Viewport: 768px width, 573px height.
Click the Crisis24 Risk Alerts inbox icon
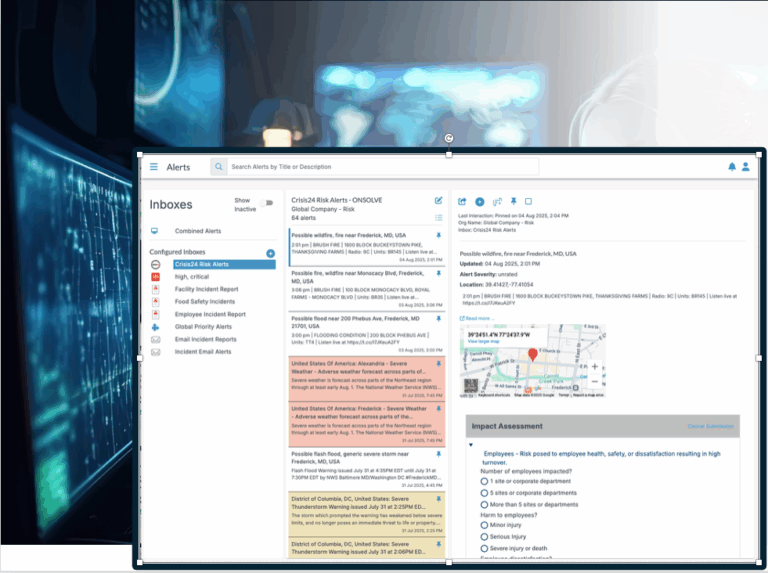pyautogui.click(x=155, y=264)
